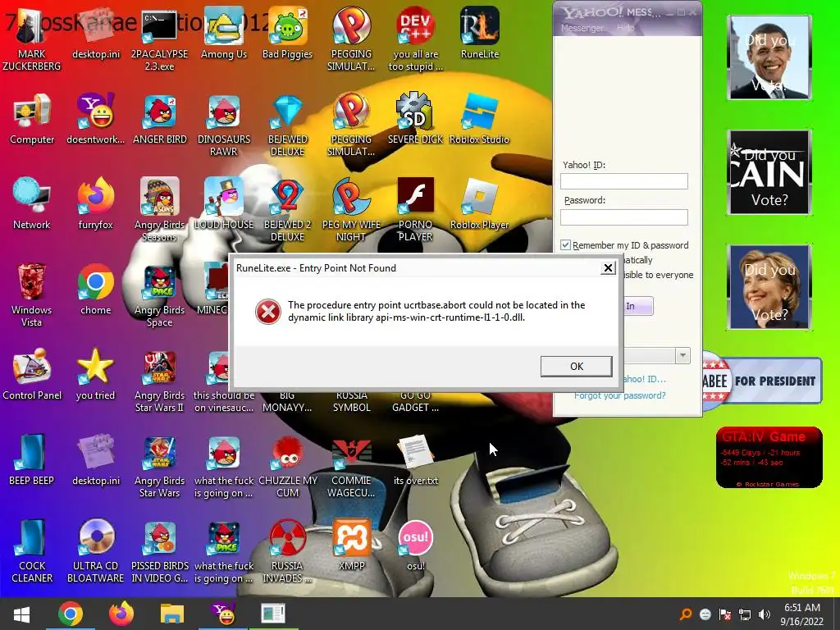This screenshot has width=840, height=630.
Task: Click the 'FOR PRESIDENT' campaign gadget
Action: coord(762,381)
